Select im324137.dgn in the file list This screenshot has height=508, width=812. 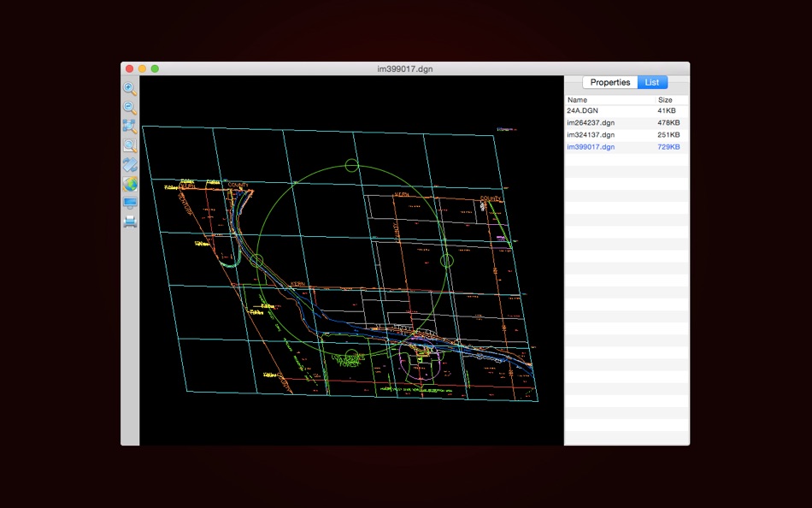click(591, 135)
